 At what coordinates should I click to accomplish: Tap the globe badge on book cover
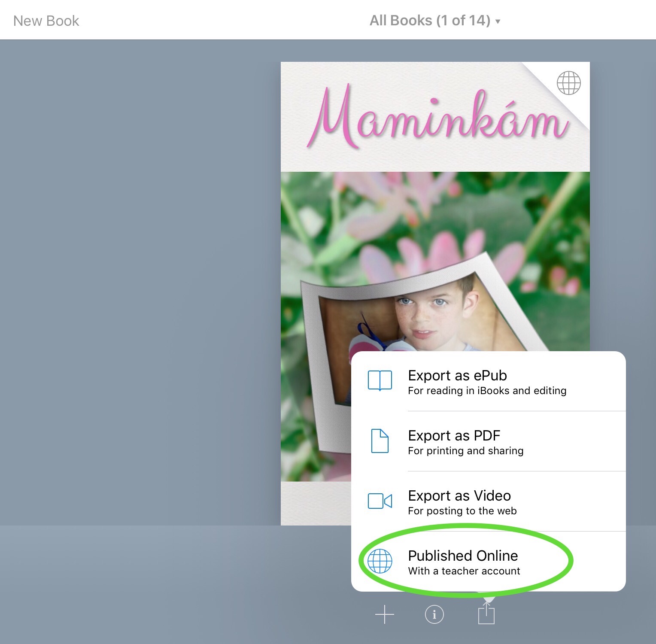tap(568, 83)
